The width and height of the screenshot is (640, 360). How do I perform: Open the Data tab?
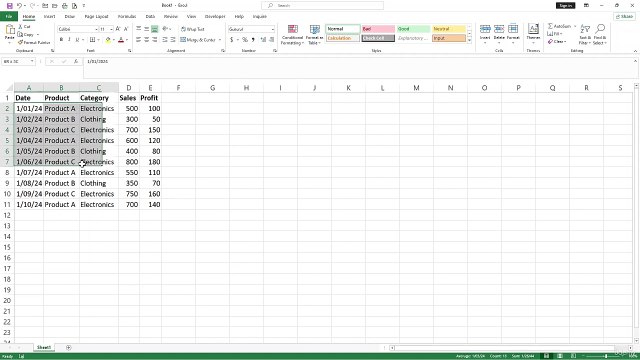click(150, 16)
